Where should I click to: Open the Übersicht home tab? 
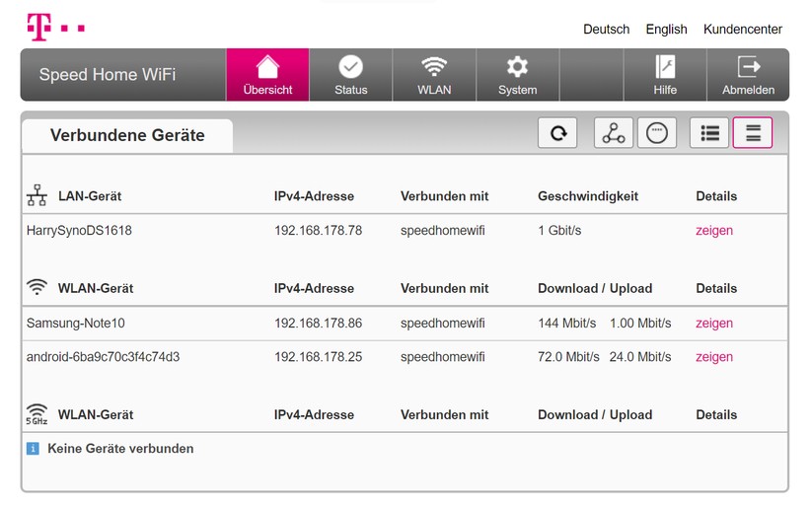coord(267,75)
